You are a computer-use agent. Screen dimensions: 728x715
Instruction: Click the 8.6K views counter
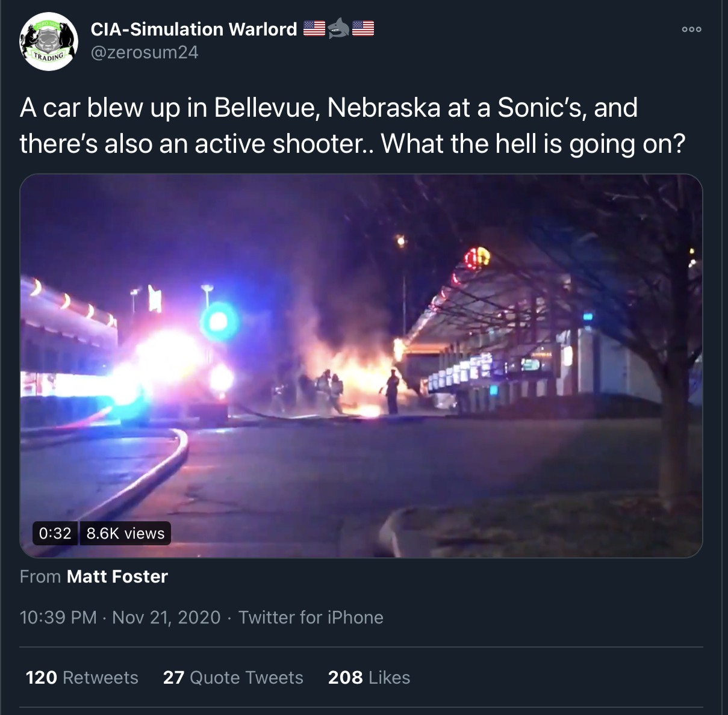pos(125,533)
